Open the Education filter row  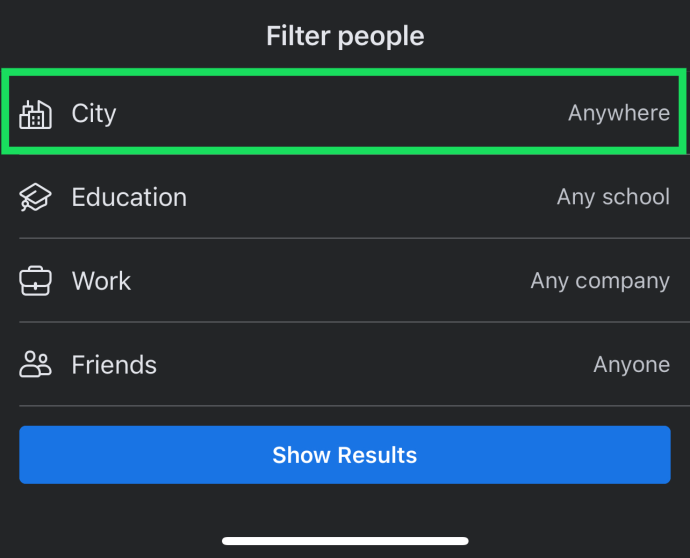[345, 197]
